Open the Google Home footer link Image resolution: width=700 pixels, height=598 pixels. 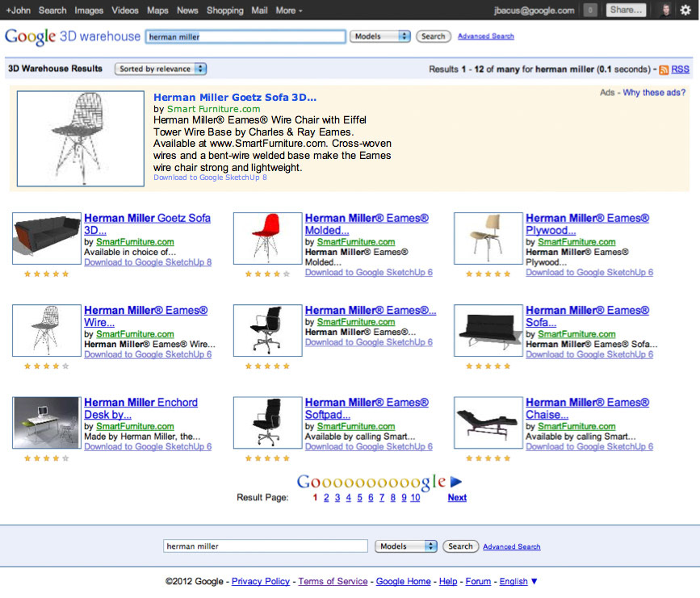coord(403,582)
